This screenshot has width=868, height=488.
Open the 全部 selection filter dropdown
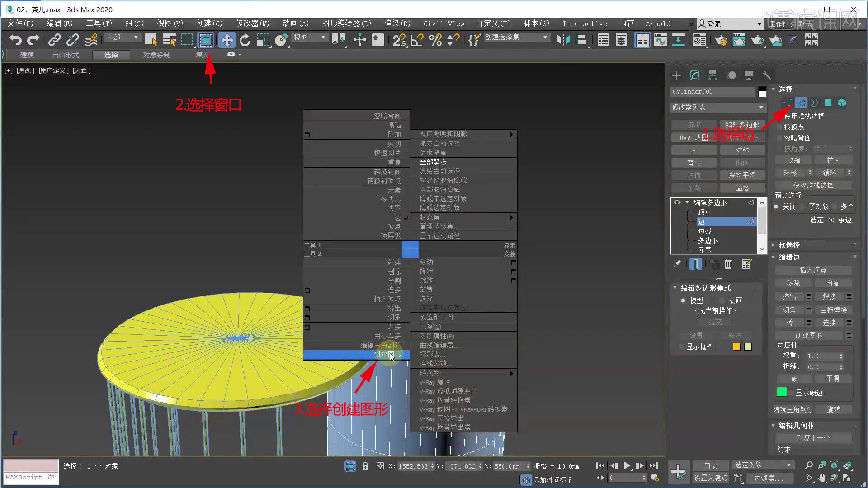(122, 38)
